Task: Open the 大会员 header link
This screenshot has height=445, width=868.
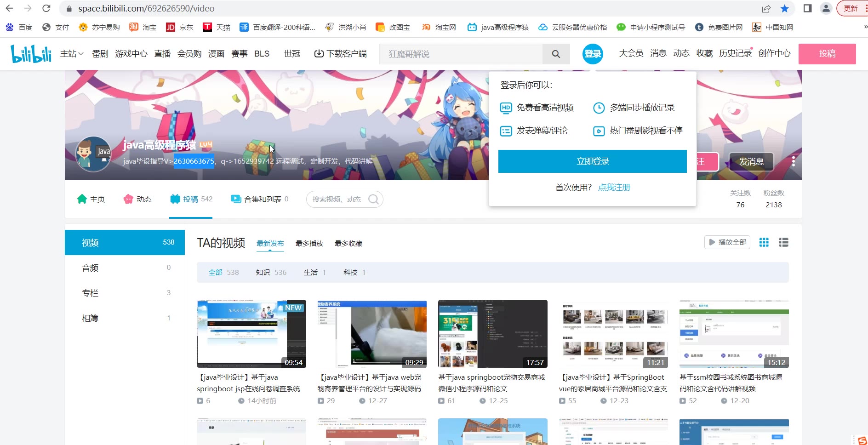Action: pyautogui.click(x=631, y=53)
